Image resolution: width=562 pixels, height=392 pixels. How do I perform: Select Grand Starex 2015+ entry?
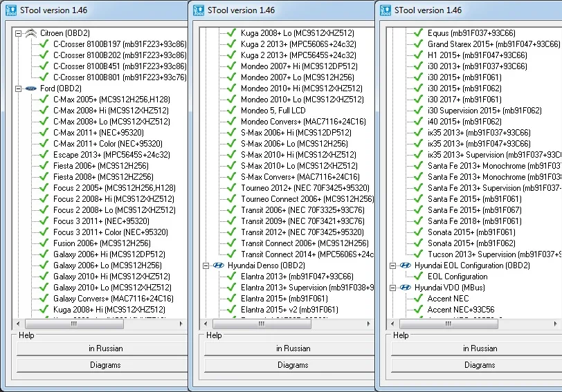point(494,44)
